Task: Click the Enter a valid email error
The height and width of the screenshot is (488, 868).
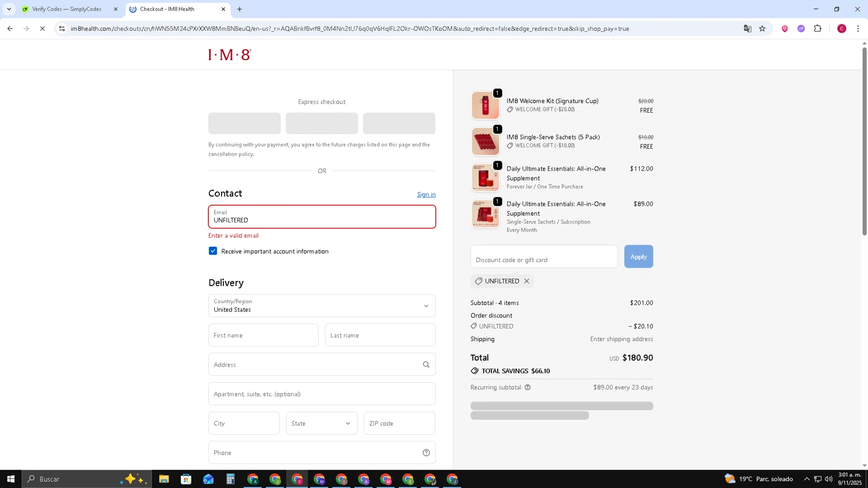Action: [x=233, y=236]
